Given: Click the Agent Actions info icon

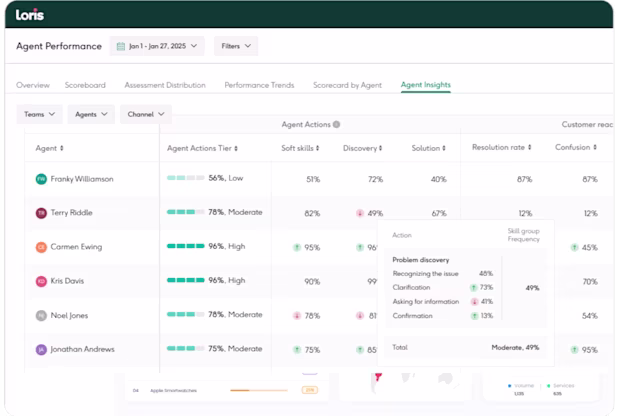Looking at the screenshot, I should tap(336, 125).
